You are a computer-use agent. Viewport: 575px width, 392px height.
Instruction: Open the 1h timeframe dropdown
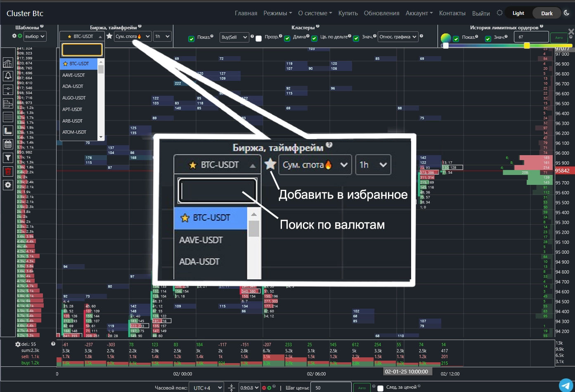[x=162, y=36]
